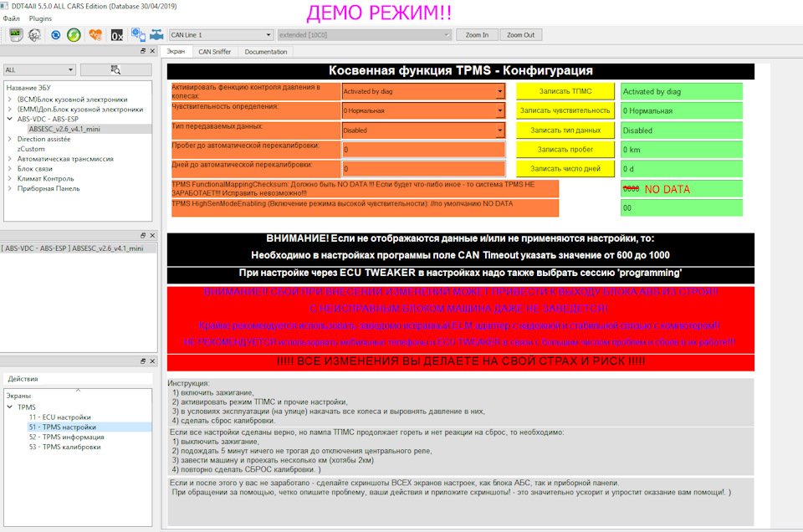The image size is (803, 532).
Task: Click the blue refresh arrows toolbar icon
Action: click(x=55, y=35)
